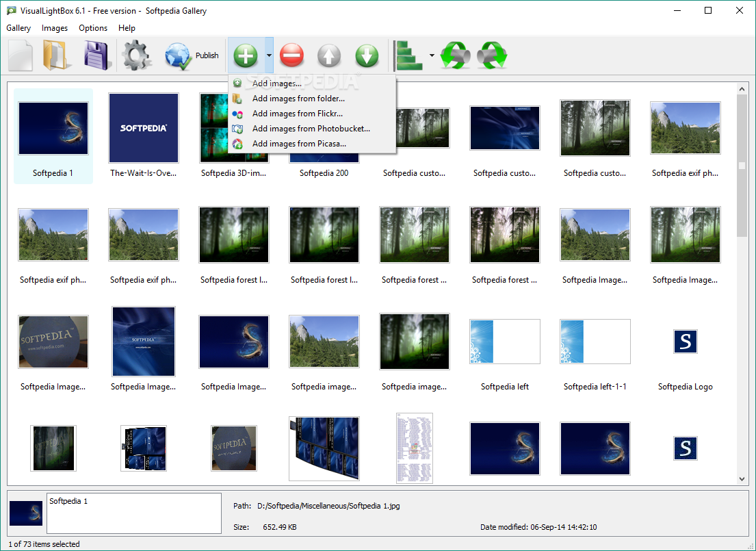Click the size value 652.49 KB
The image size is (756, 551).
[280, 527]
